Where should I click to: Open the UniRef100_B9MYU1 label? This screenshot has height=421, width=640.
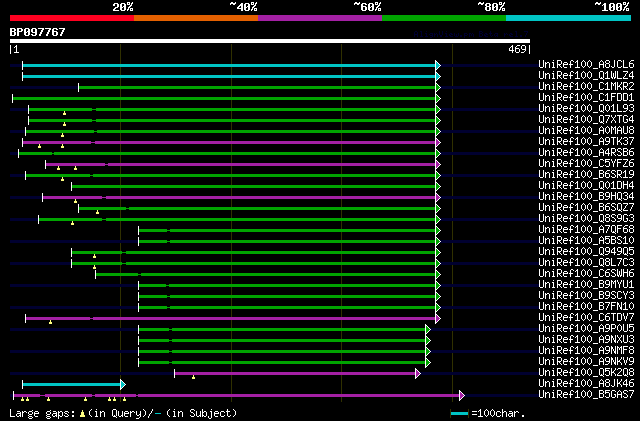(x=586, y=285)
